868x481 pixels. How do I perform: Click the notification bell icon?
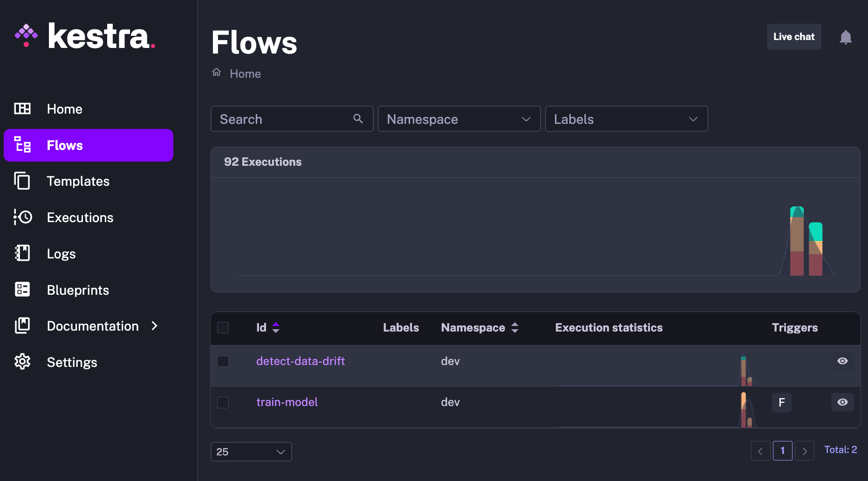[845, 37]
